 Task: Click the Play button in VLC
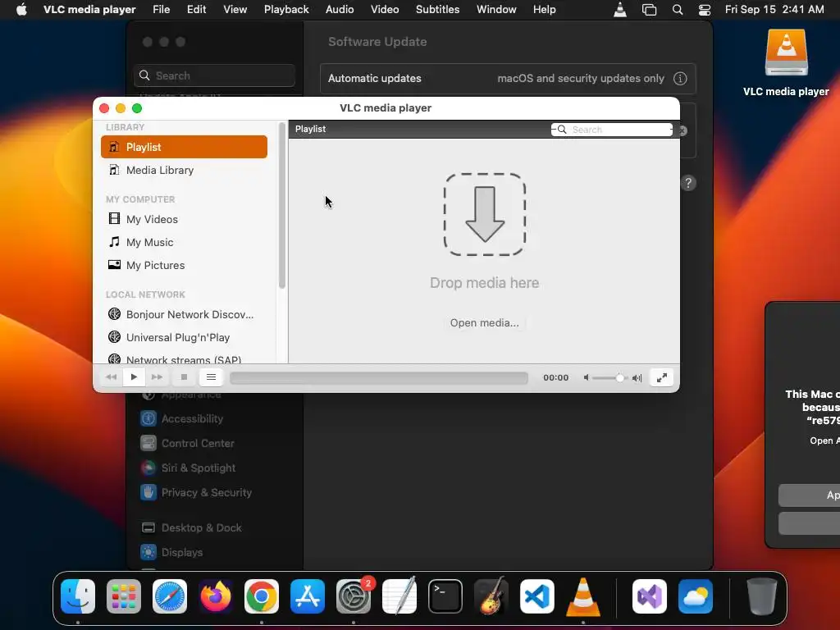[134, 377]
